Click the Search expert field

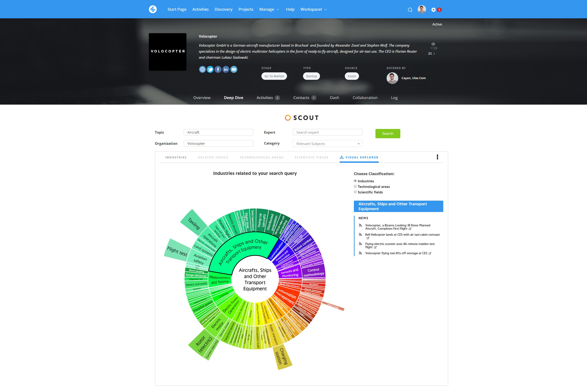[327, 132]
